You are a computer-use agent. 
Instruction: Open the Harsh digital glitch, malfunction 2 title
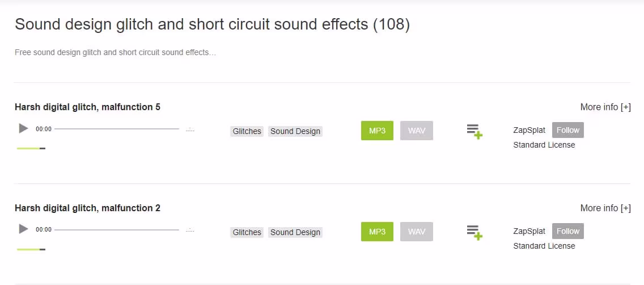point(87,208)
